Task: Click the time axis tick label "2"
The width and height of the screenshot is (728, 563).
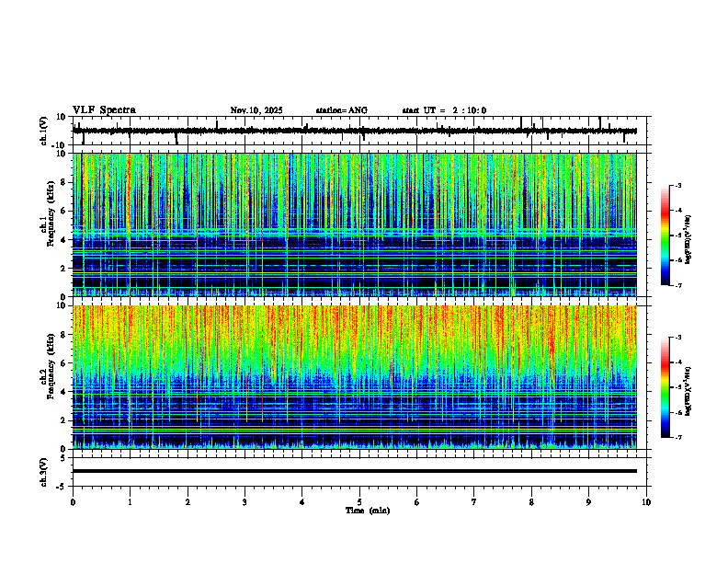Action: click(188, 502)
